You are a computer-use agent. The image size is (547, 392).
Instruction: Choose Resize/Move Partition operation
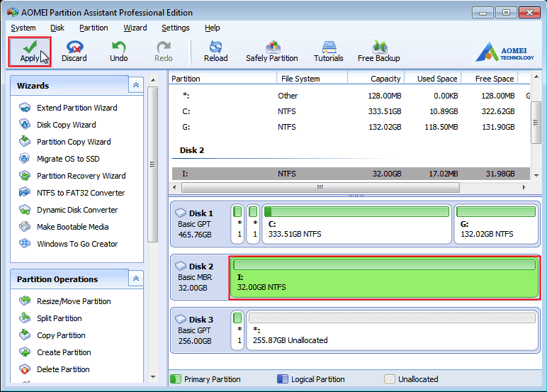74,301
